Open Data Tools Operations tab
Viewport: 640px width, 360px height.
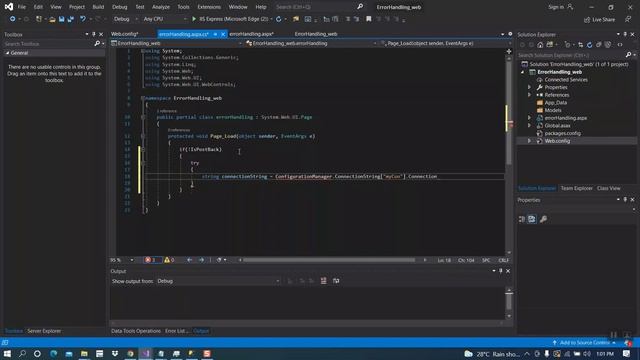[x=136, y=331]
